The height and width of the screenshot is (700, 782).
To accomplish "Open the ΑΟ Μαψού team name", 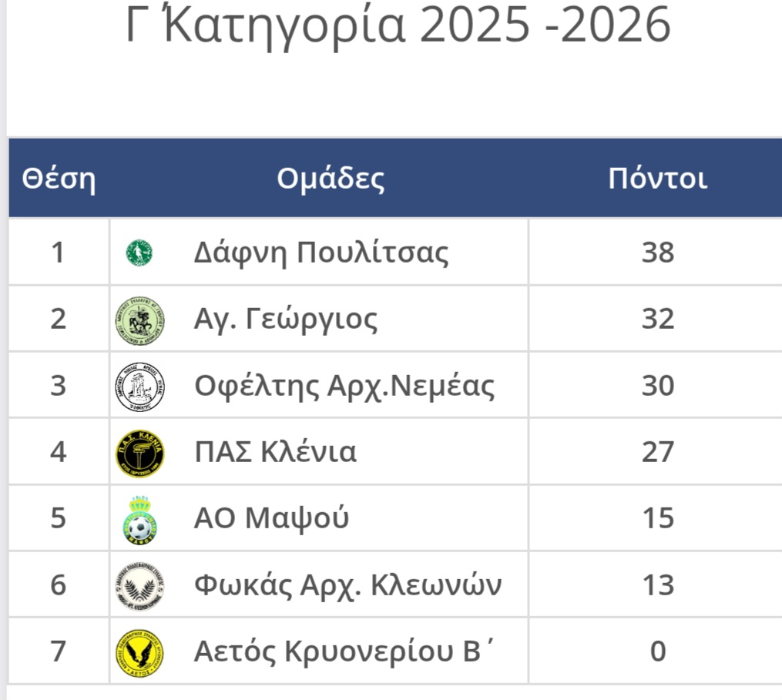I will point(271,518).
